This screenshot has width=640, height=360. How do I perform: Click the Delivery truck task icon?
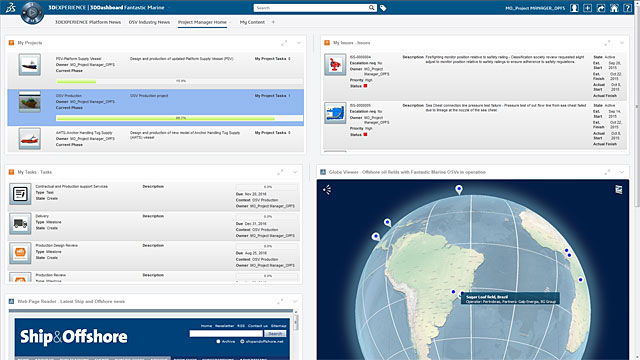[x=20, y=223]
